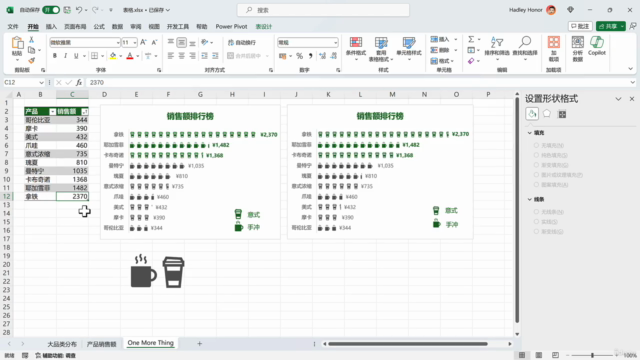Screen dimensions: 640x360
Task: Click the AutoSum sigma icon
Action: coord(471,39)
